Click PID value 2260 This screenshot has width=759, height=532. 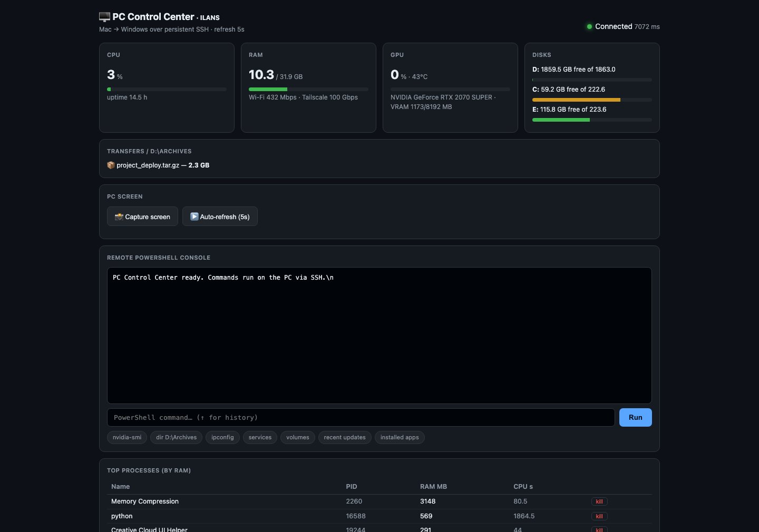pos(354,501)
